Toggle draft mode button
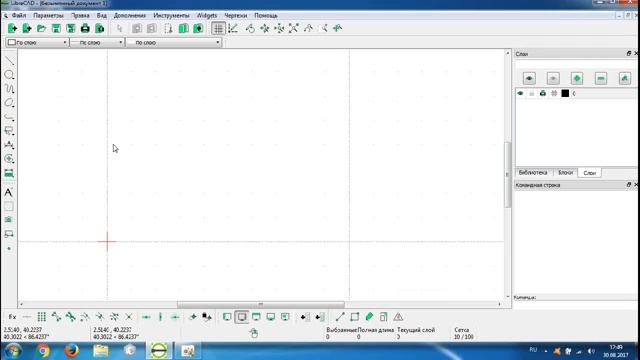The height and width of the screenshot is (360, 640). click(x=233, y=28)
